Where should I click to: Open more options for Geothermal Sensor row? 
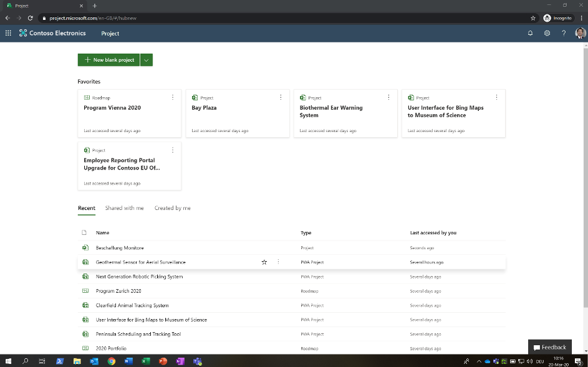[278, 262]
